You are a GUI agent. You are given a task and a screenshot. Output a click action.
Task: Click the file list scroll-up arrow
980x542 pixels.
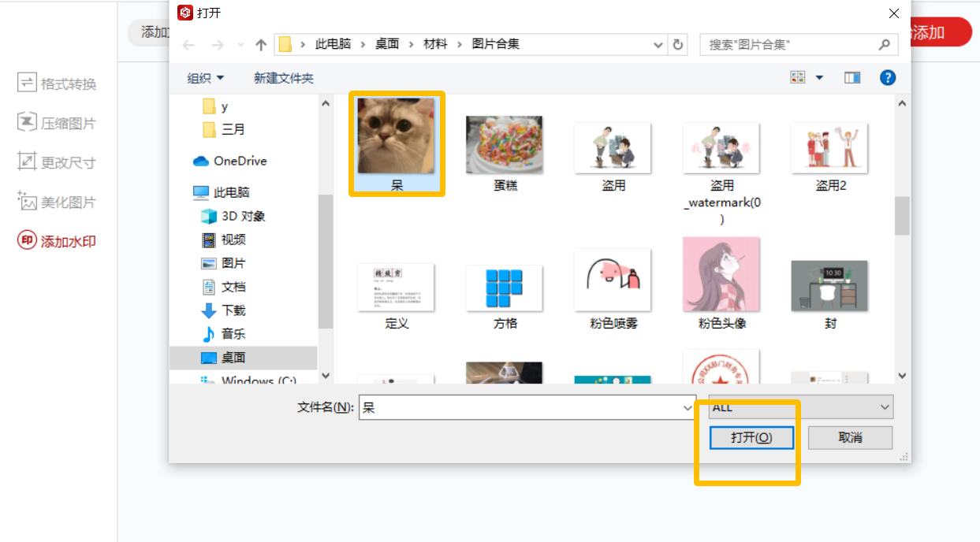(x=903, y=103)
